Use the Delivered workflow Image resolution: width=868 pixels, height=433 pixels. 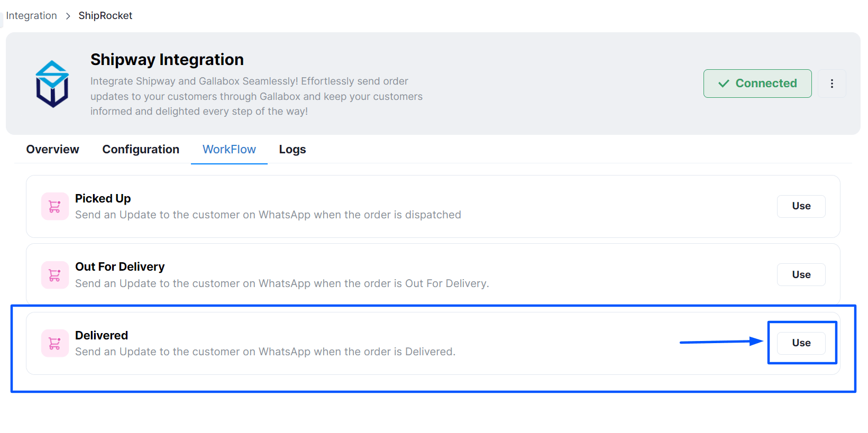pos(801,343)
